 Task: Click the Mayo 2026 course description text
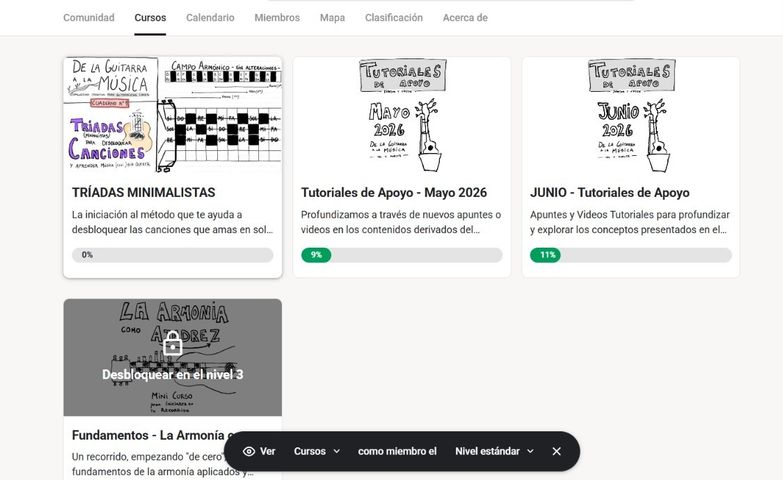tap(401, 222)
